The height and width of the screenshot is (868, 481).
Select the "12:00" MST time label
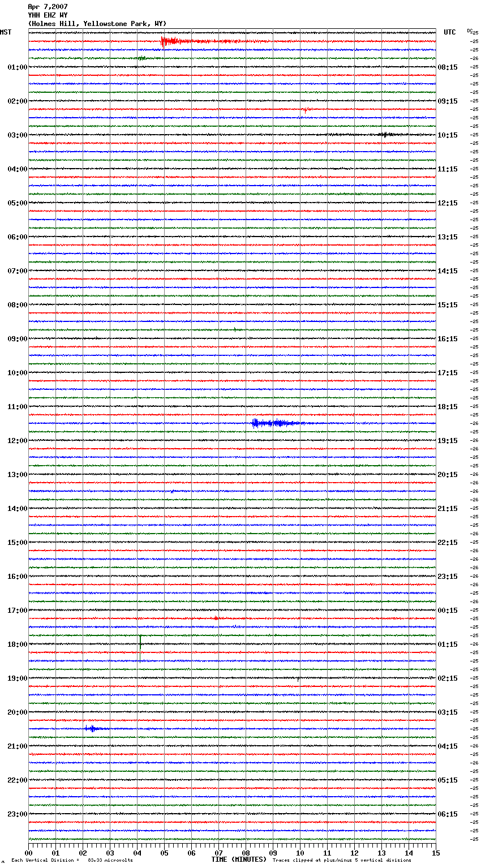(18, 441)
